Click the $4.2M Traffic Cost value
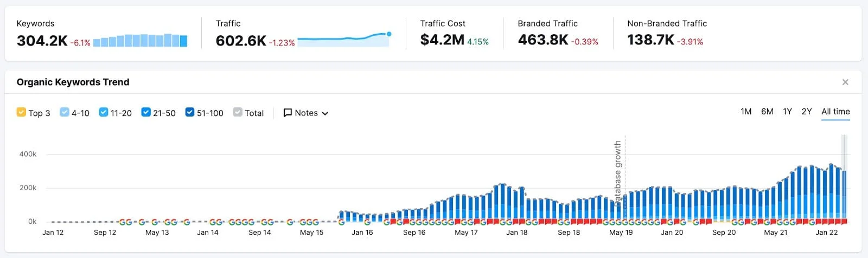 [442, 41]
